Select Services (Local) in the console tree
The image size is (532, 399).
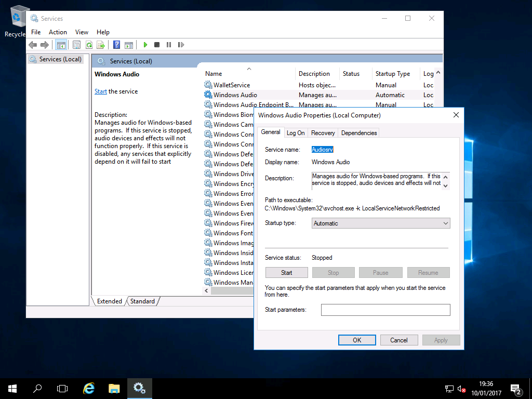60,59
